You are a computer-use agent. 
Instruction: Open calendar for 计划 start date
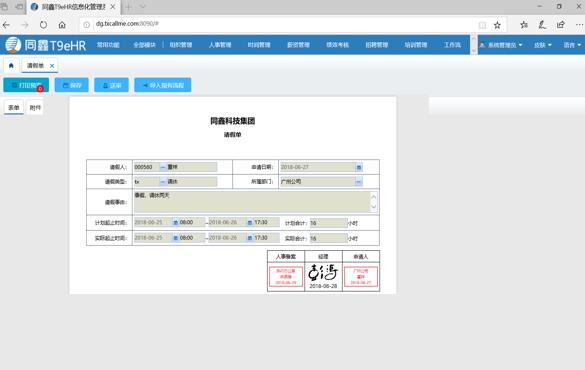pyautogui.click(x=175, y=223)
